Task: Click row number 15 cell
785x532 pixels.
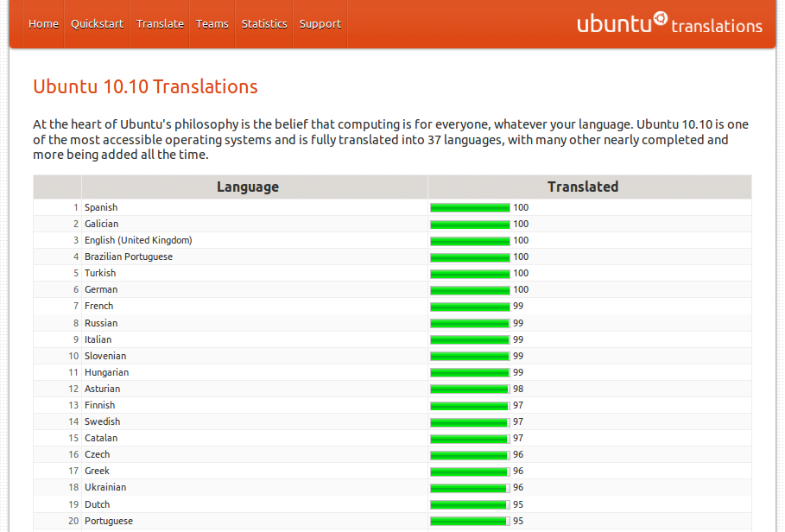Action: point(58,438)
